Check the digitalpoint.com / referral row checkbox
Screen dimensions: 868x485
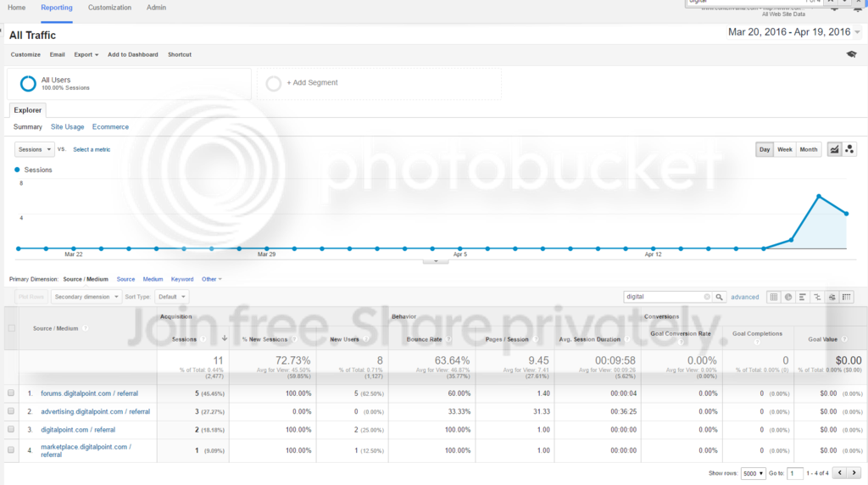click(x=11, y=429)
